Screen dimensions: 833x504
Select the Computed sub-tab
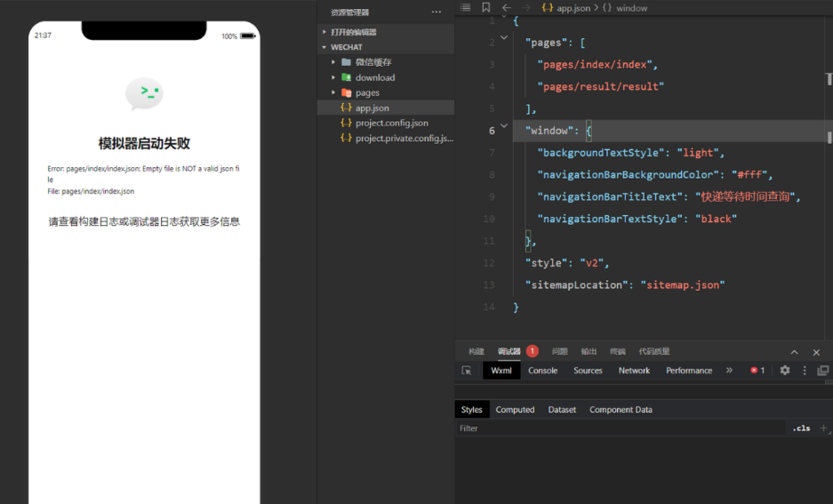[x=515, y=410]
